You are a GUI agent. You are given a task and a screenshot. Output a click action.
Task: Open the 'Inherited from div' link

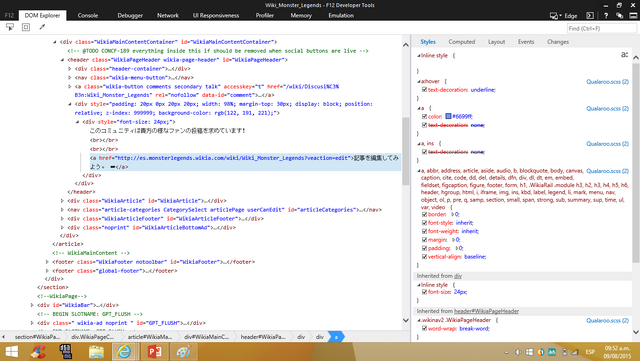coord(458,276)
